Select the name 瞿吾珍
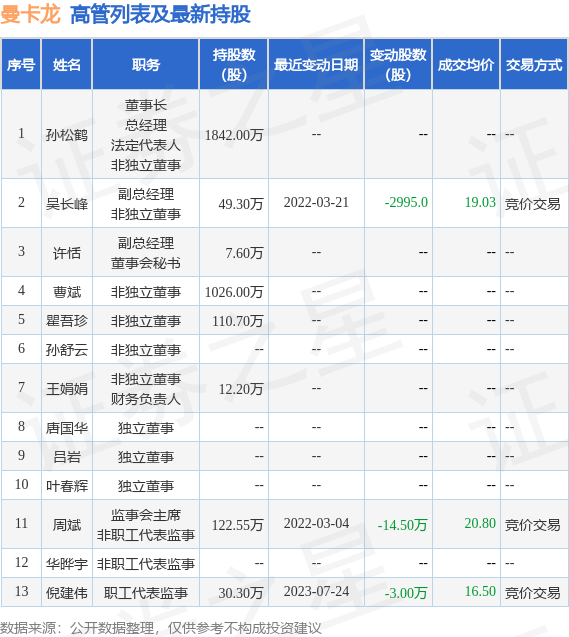Screen dimensions: 569x637 (67, 321)
